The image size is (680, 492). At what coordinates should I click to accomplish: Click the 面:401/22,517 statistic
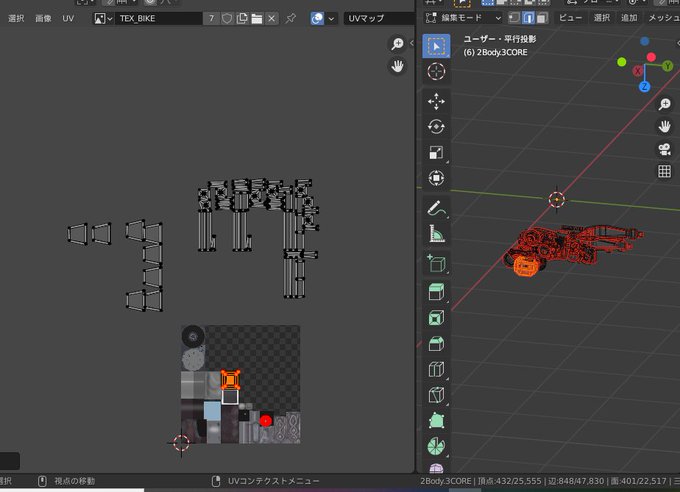point(638,481)
